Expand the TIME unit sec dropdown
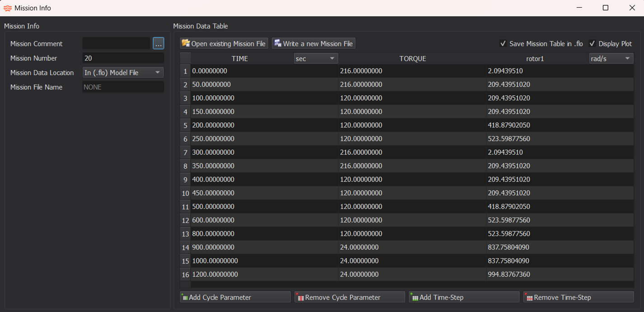This screenshot has height=312, width=644. click(315, 58)
